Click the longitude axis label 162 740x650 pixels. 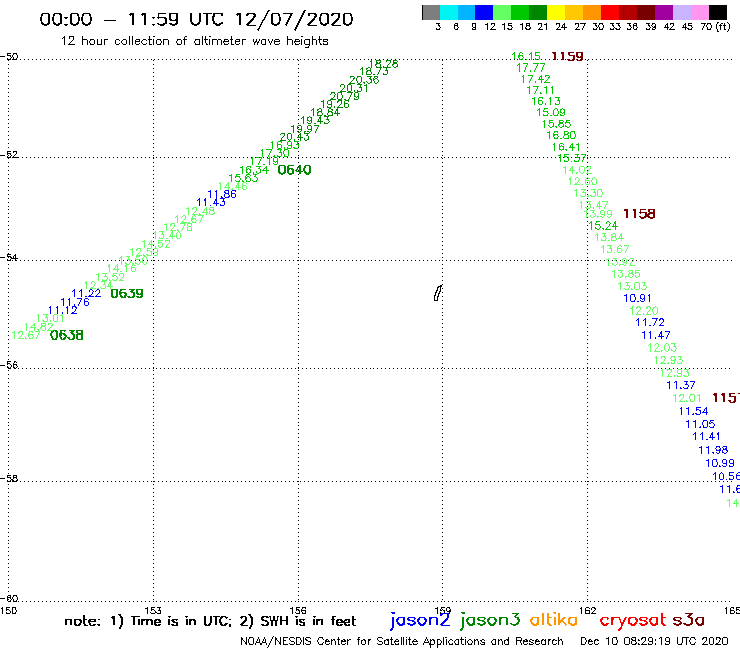coord(588,610)
